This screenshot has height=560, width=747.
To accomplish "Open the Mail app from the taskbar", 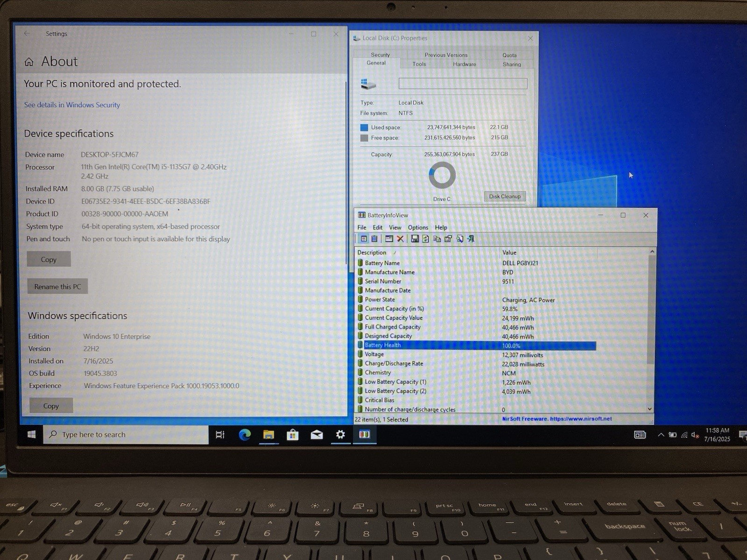I will click(x=317, y=434).
